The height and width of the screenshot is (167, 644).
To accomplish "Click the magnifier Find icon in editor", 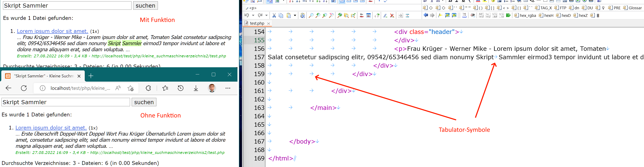I will [x=311, y=15].
